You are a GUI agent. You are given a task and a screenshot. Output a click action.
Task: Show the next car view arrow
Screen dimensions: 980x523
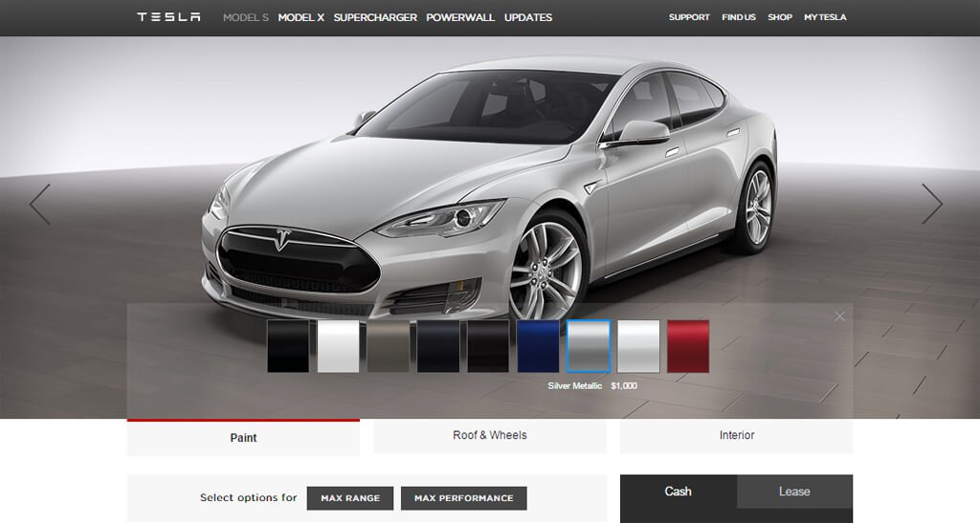tap(932, 204)
